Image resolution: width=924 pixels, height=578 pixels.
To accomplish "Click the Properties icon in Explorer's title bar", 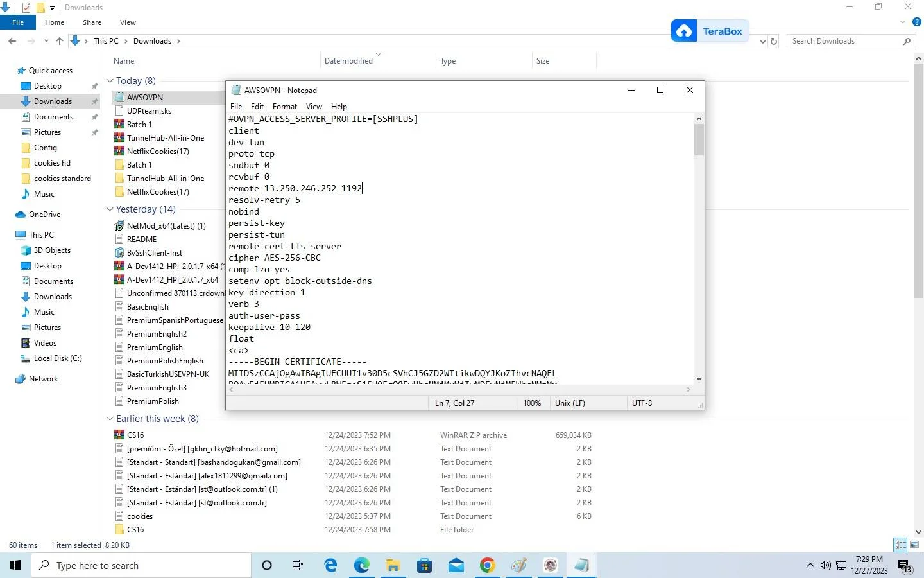I will click(26, 8).
